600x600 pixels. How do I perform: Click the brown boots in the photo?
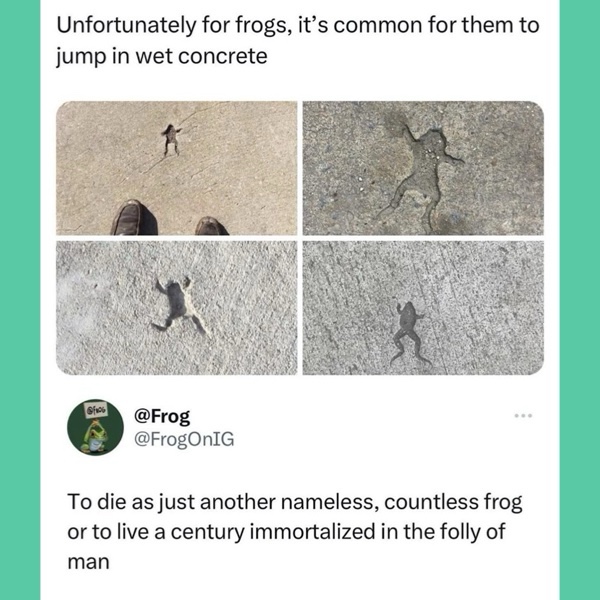132,218
